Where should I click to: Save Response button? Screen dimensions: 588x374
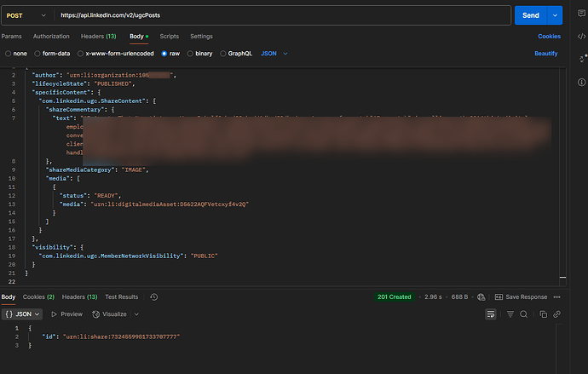[x=521, y=296]
